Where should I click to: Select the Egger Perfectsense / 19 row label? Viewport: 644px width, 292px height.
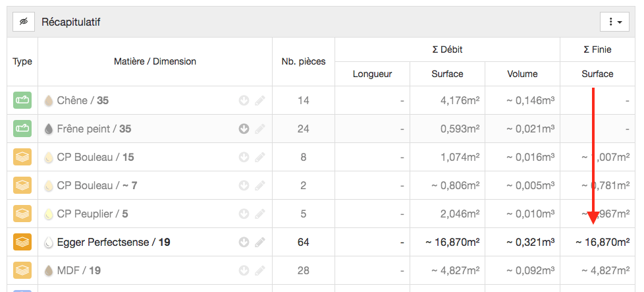[x=114, y=243]
